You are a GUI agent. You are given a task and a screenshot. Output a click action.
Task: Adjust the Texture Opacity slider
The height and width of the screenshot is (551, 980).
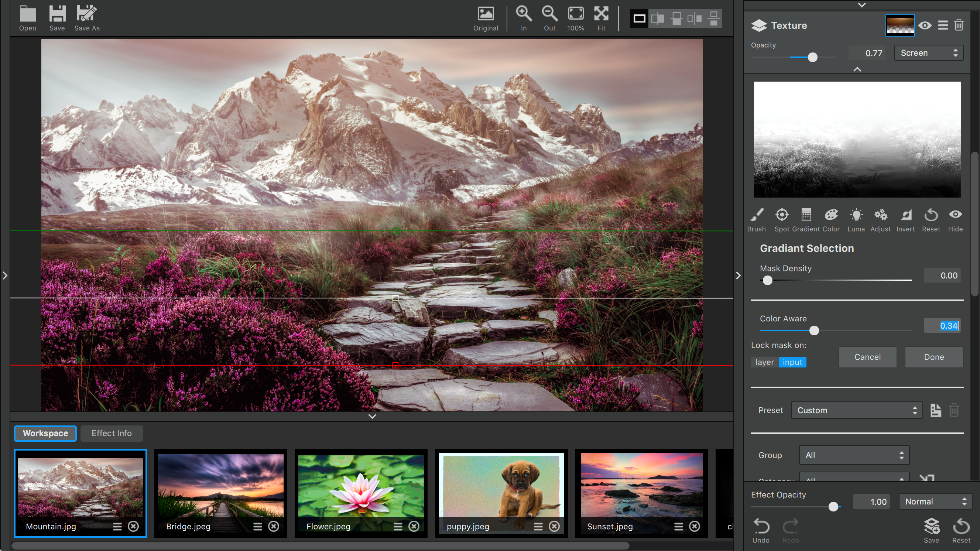(x=812, y=58)
